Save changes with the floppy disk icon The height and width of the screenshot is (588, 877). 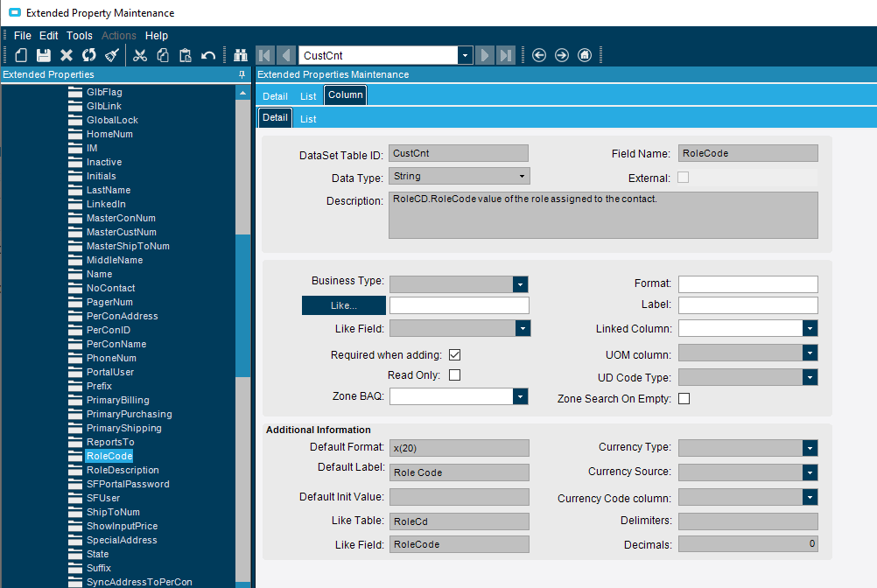tap(44, 55)
